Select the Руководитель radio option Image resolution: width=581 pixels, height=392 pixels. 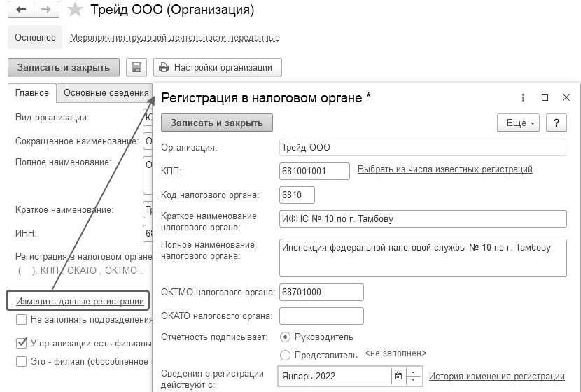(285, 337)
